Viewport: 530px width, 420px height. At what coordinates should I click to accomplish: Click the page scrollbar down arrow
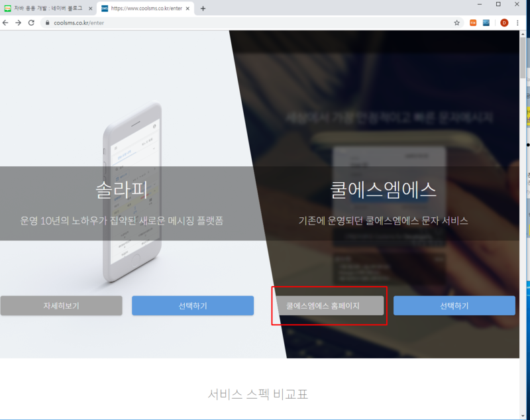coord(523,415)
